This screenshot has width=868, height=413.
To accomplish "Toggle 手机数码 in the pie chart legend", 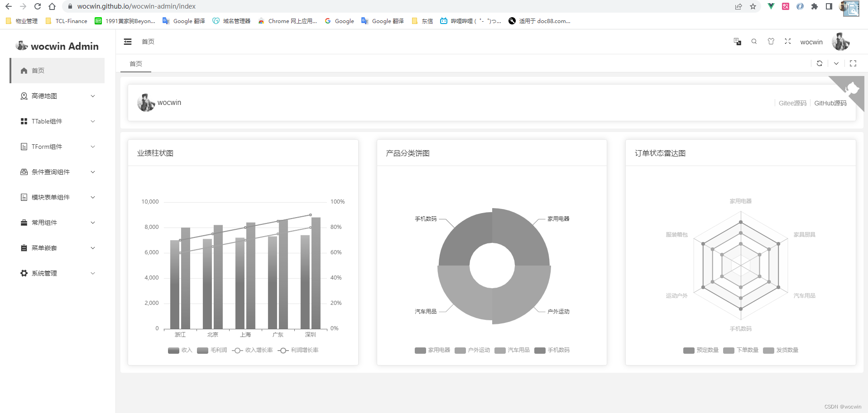I will coord(552,350).
